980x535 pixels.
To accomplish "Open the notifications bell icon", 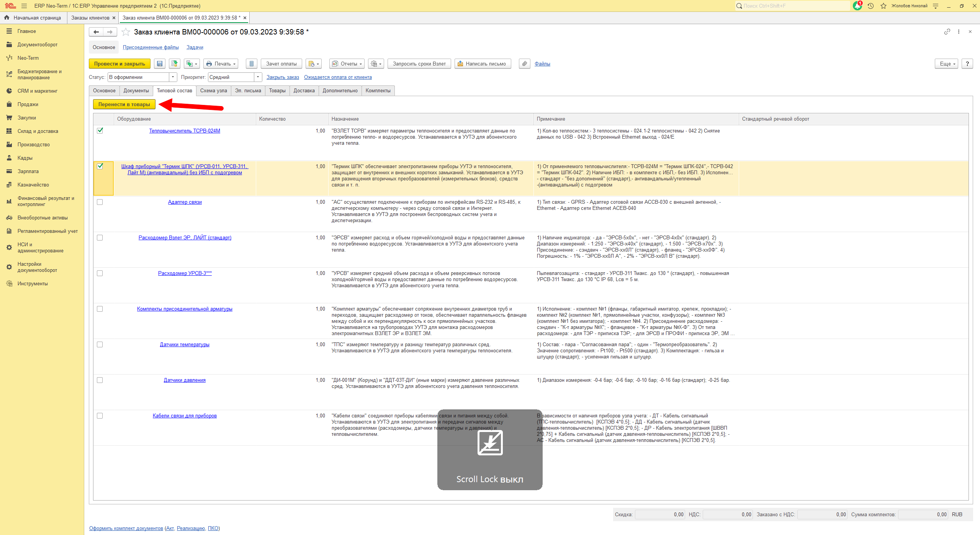I will coord(857,6).
